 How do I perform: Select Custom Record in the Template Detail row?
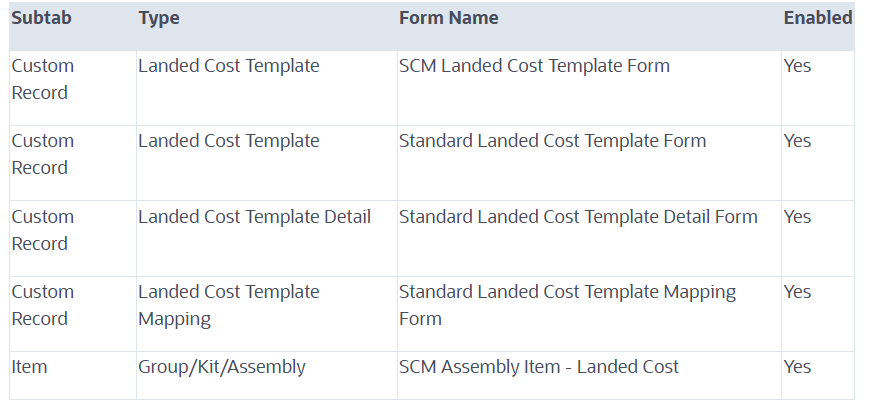[x=42, y=230]
